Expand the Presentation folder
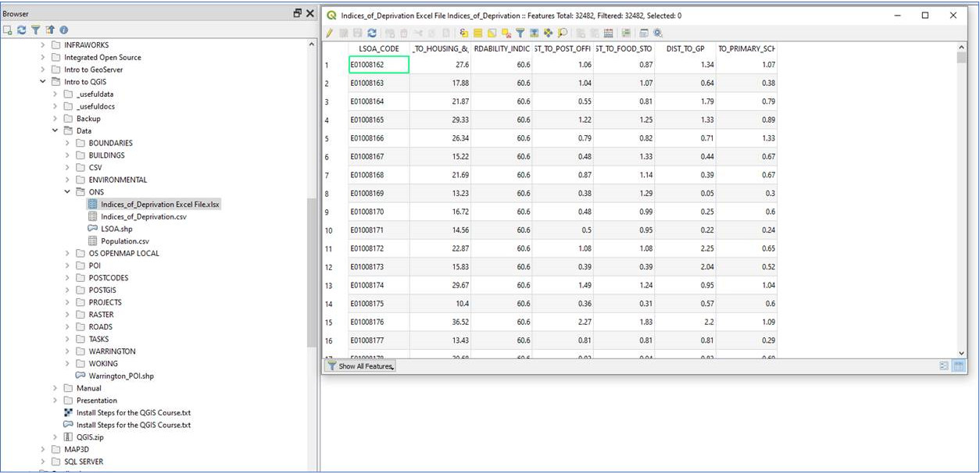This screenshot has height=474, width=980. tap(55, 401)
